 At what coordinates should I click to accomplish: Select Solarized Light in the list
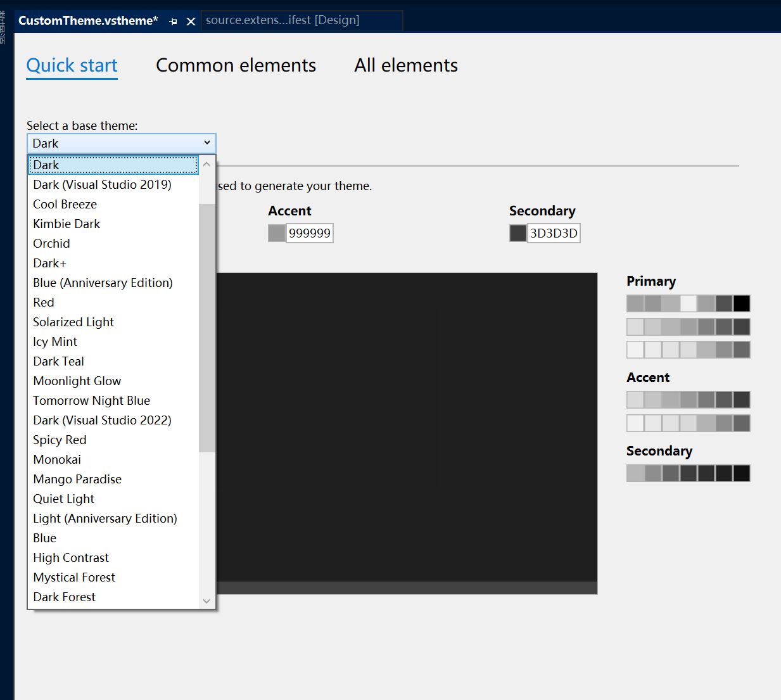point(73,322)
